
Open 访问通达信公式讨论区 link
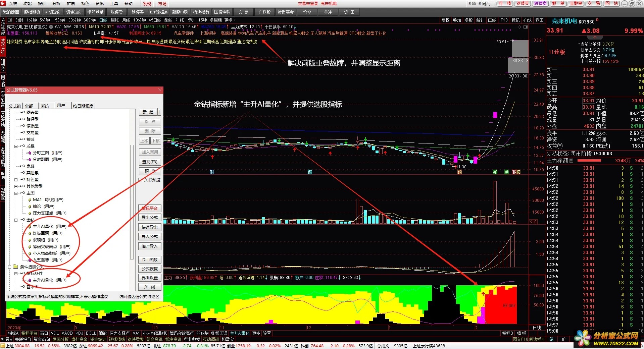(x=139, y=296)
